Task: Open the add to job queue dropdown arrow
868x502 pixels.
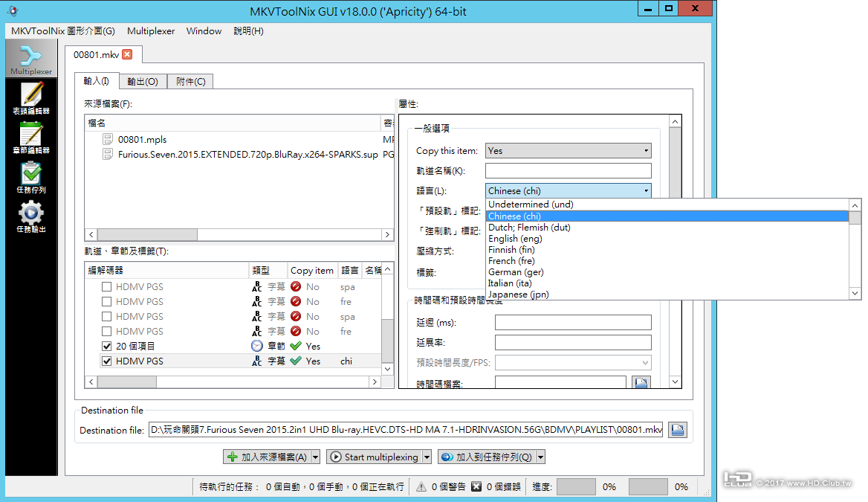Action: (541, 457)
